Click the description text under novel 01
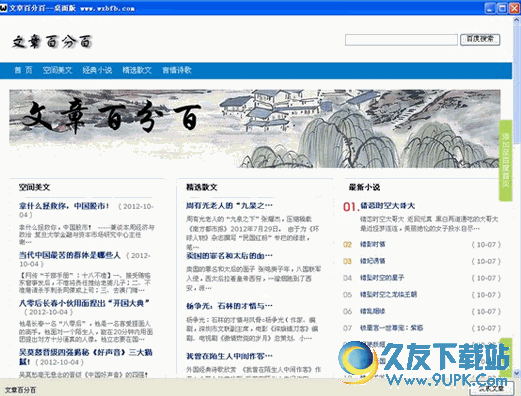Viewport: 521px width, 396px height. coord(429,224)
